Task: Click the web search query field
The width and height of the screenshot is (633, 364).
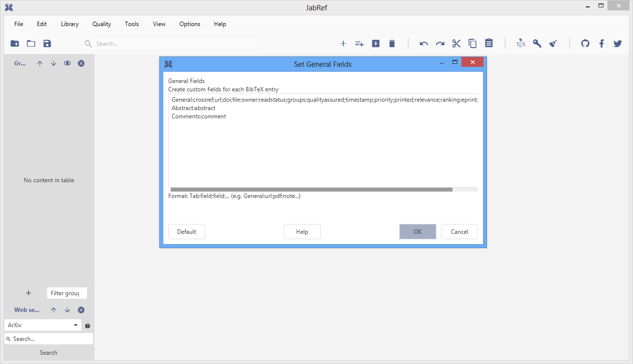Action: pyautogui.click(x=48, y=339)
